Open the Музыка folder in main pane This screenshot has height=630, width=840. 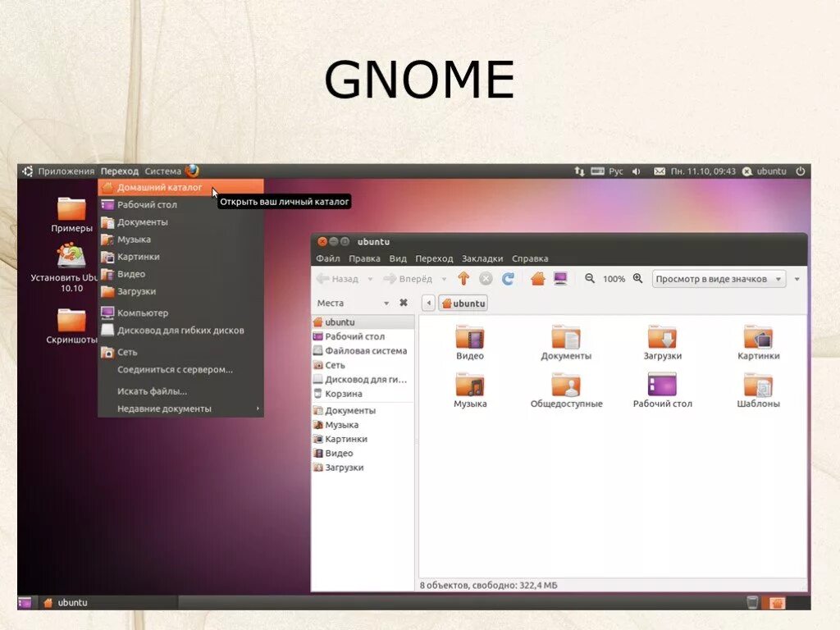(470, 390)
